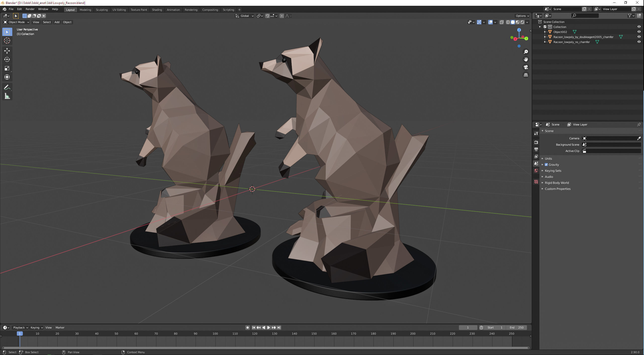
Task: Switch to the Modeling workspace tab
Action: (85, 10)
